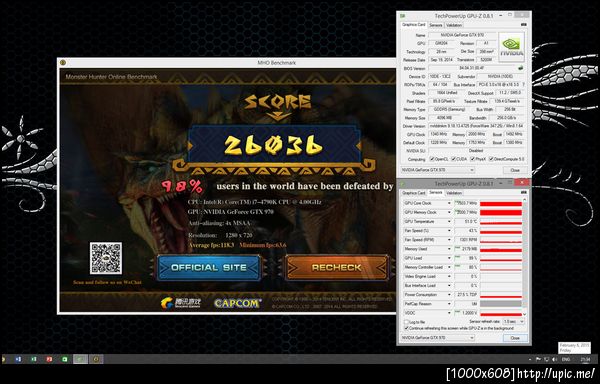Select Validation tab in upper GPU-Z window
The image size is (600, 384).
point(454,25)
